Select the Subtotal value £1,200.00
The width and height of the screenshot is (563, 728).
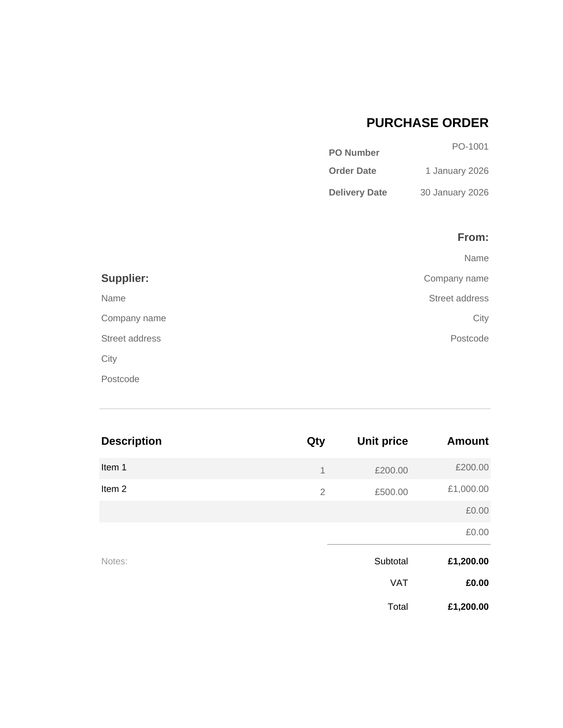pyautogui.click(x=468, y=561)
